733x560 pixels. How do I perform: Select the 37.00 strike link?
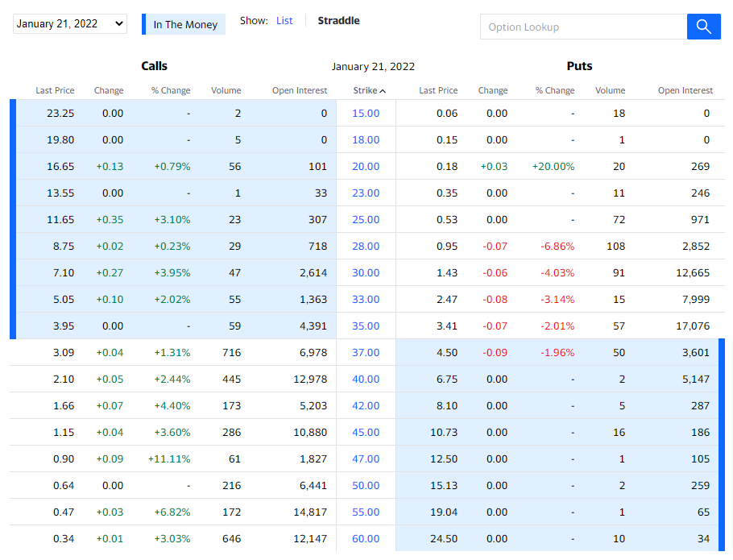coord(366,353)
